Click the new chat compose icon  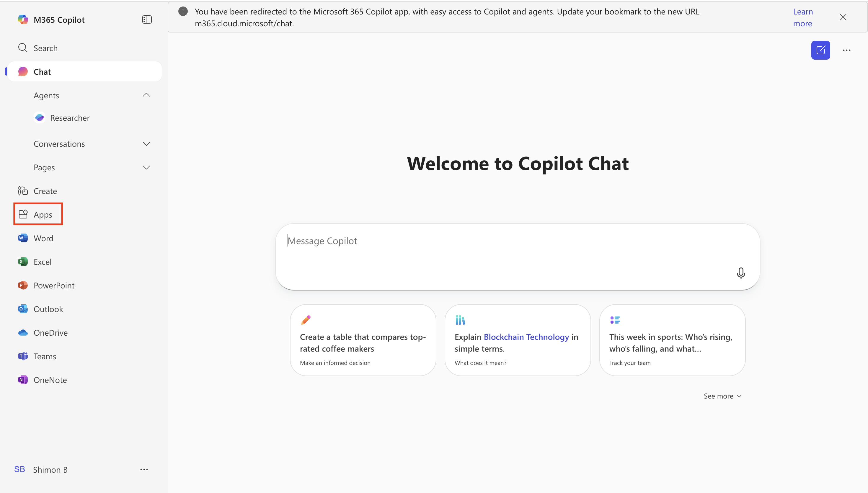(x=820, y=50)
